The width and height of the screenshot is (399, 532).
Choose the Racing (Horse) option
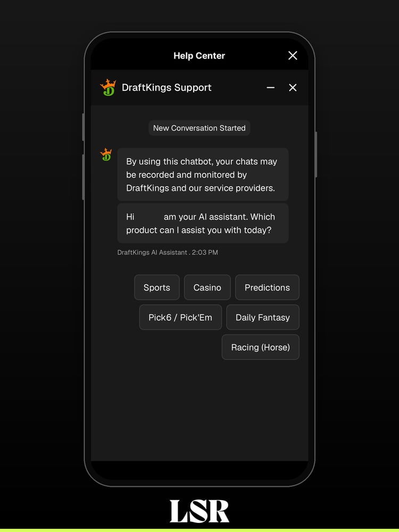click(261, 347)
